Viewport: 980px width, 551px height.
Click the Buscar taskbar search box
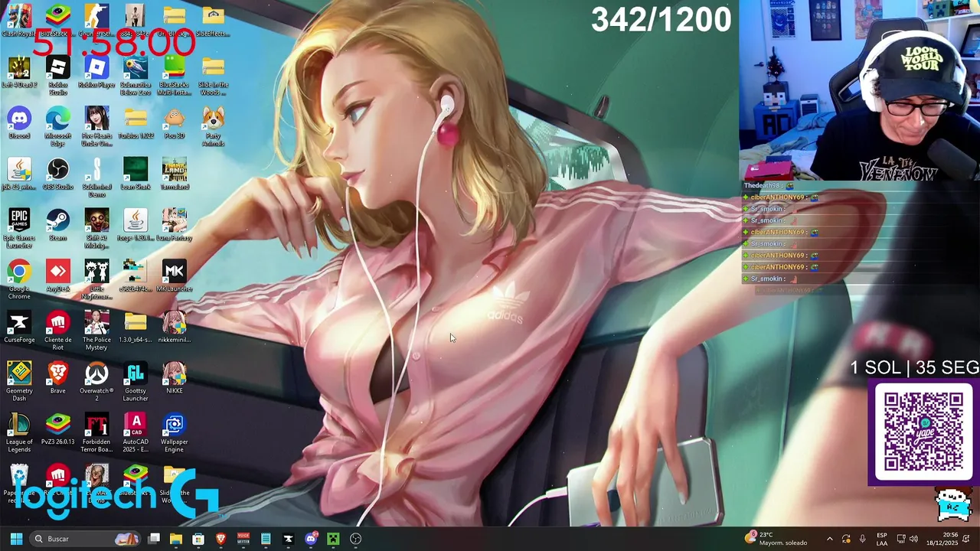coord(86,539)
